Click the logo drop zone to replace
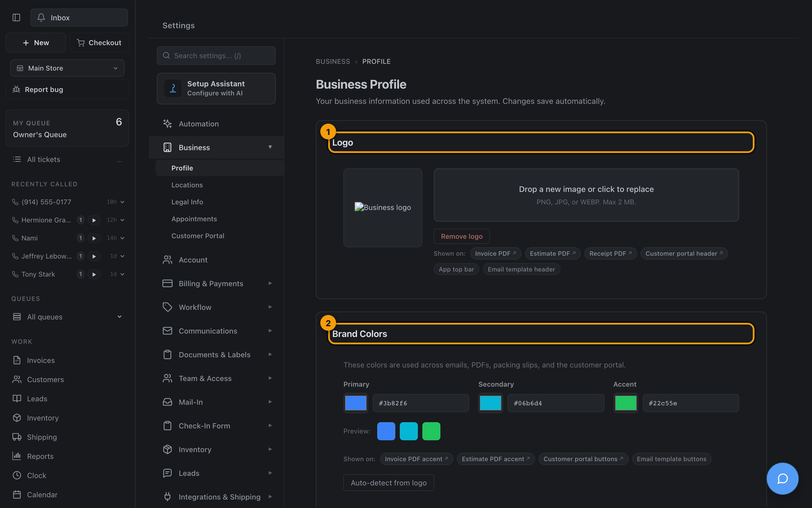The height and width of the screenshot is (508, 812). [x=586, y=195]
